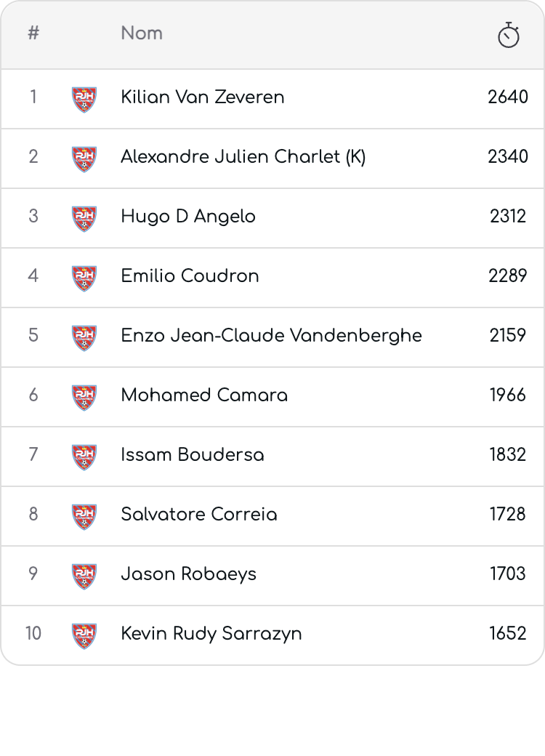Screen dimensions: 545x756
Task: Click club crest beside Kilian Van Zeveren
Action: [x=84, y=100]
